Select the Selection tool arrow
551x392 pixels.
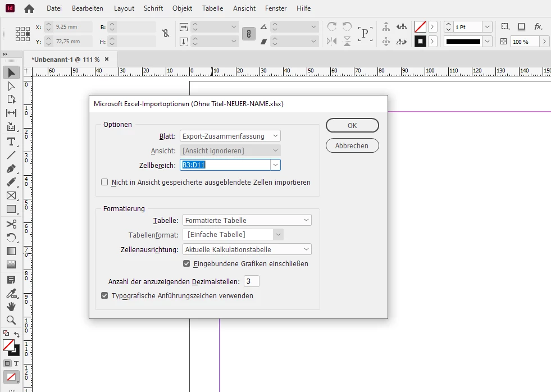(x=11, y=72)
